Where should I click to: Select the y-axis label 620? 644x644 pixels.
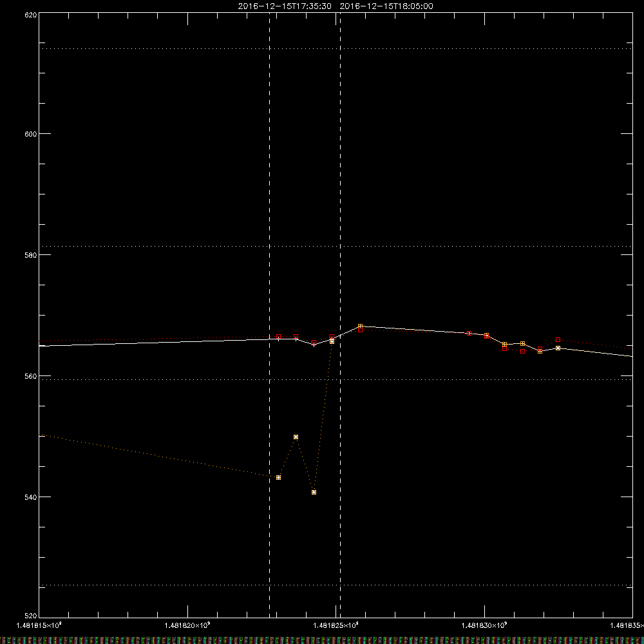(32, 15)
